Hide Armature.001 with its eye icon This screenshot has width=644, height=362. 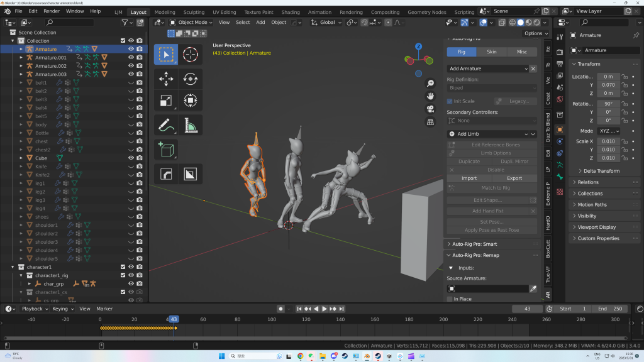[131, 57]
